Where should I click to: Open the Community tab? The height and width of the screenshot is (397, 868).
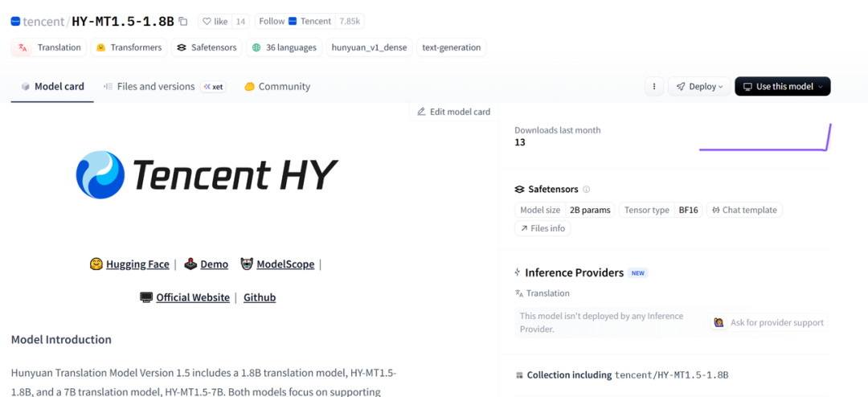pyautogui.click(x=277, y=87)
